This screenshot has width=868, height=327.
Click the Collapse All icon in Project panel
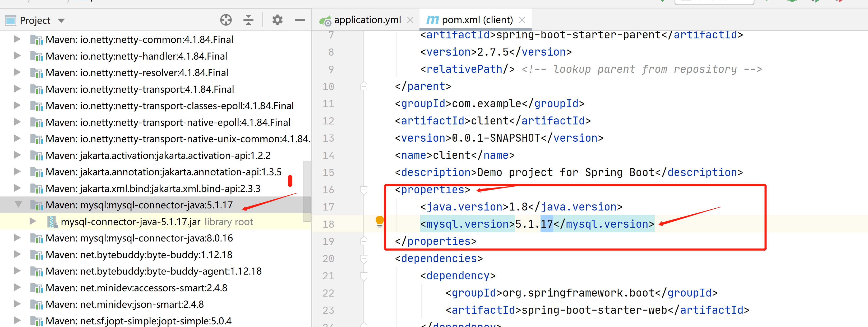(248, 20)
